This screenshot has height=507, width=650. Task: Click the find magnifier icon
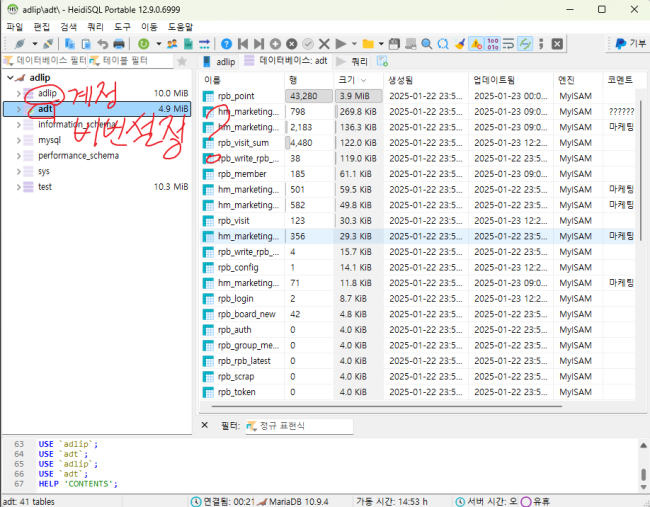tap(427, 44)
